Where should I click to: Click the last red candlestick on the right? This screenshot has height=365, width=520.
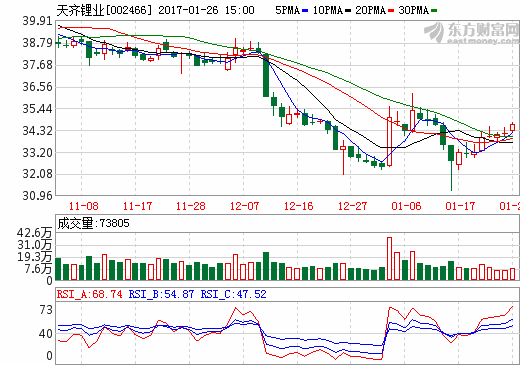coord(512,127)
